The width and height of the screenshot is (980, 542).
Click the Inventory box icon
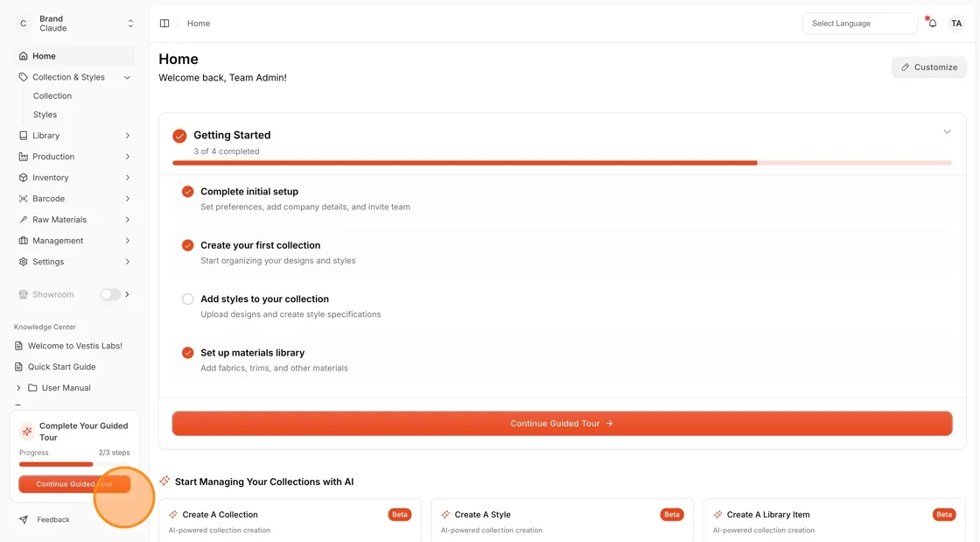[23, 178]
